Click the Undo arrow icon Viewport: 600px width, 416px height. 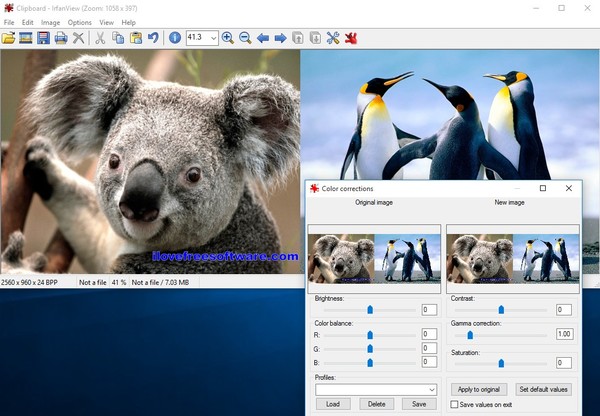click(153, 38)
